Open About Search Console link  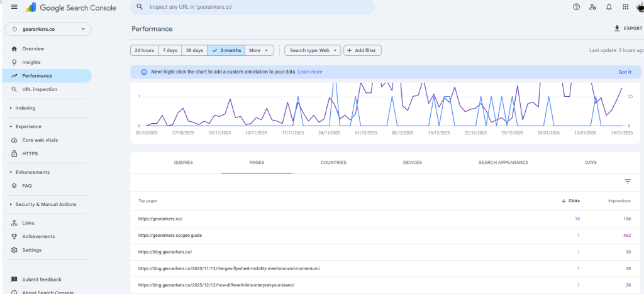pyautogui.click(x=48, y=292)
